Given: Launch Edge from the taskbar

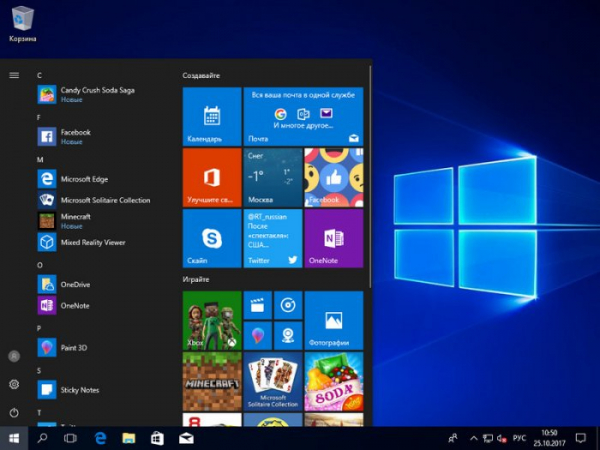Looking at the screenshot, I should tap(100, 438).
